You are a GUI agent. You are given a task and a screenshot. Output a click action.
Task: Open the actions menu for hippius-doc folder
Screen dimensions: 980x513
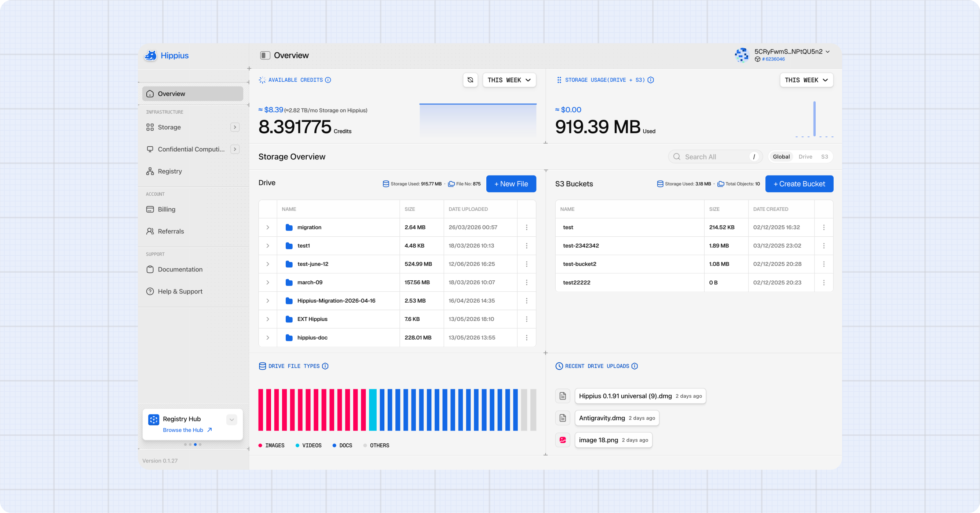click(x=527, y=337)
